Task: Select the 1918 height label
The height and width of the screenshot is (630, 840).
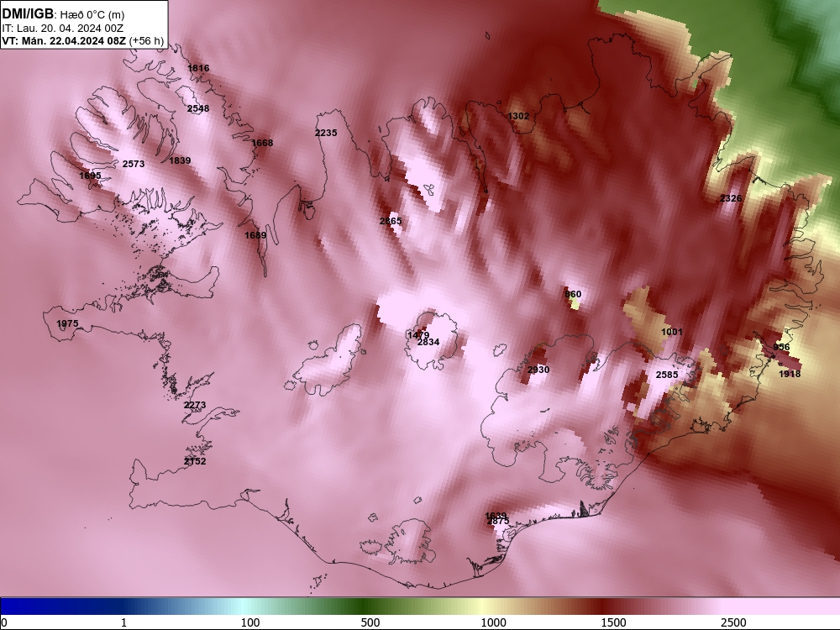Action: click(790, 374)
